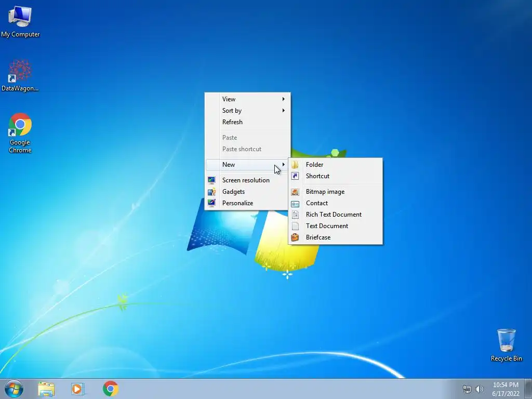Create a new Briefcase
Screen dimensions: 532x399
point(335,237)
